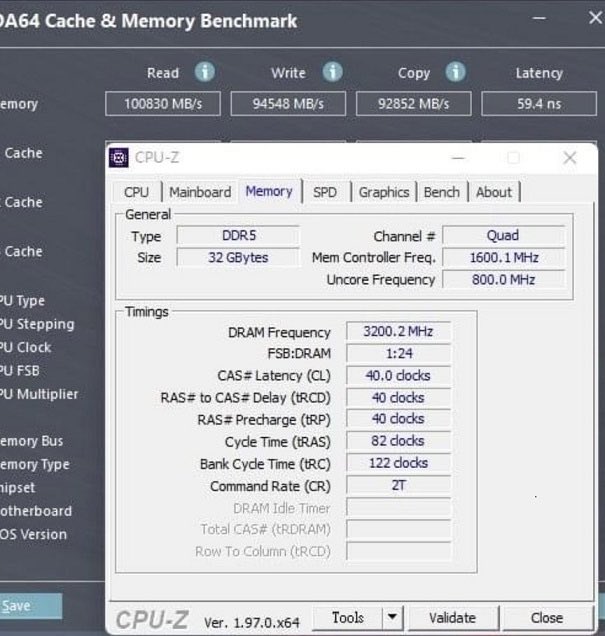Click the tRP 40 clocks value
This screenshot has width=605, height=636.
(x=399, y=419)
